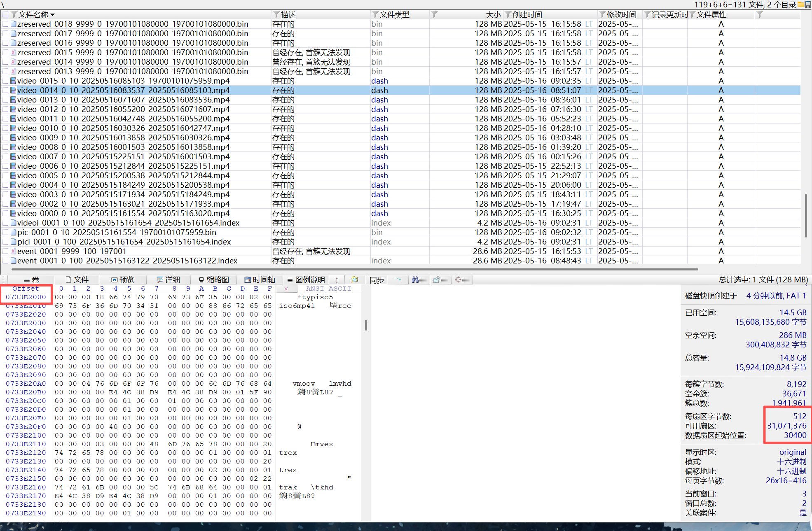Click the wave line icon next to 同步
The image size is (812, 531).
(398, 280)
